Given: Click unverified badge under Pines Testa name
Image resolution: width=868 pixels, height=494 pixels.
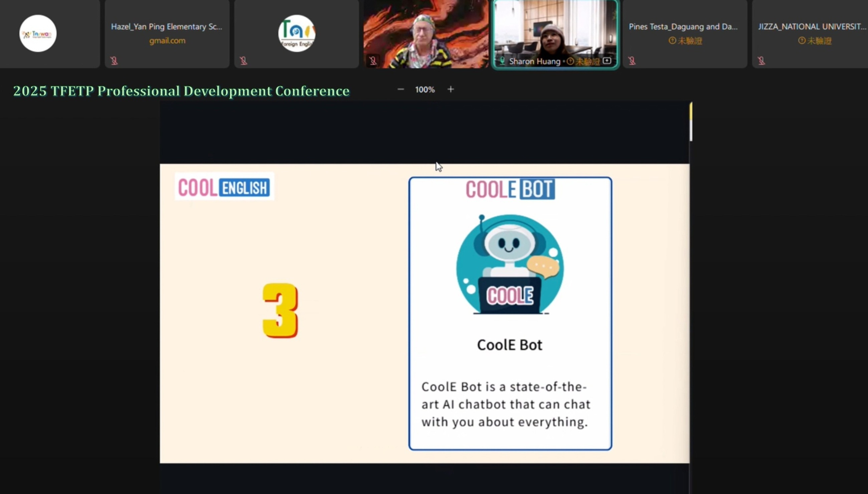Looking at the screenshot, I should tap(685, 41).
